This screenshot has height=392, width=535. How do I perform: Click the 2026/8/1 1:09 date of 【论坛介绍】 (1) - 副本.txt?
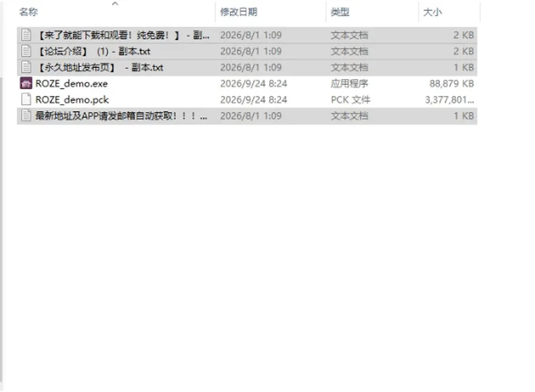pos(251,51)
